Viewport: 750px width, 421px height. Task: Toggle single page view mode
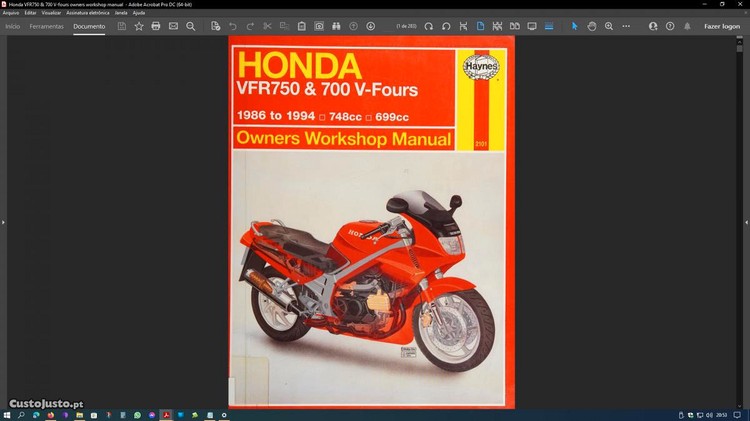(x=480, y=26)
